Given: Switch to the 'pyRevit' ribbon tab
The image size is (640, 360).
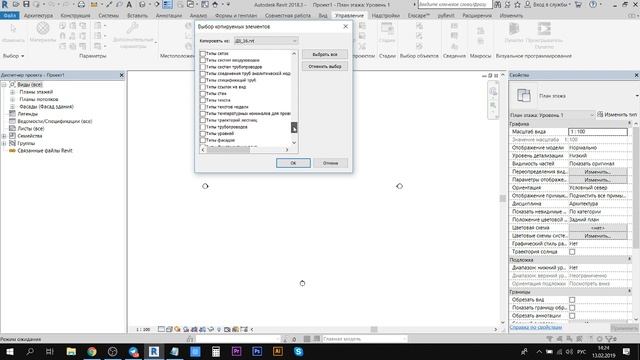Looking at the screenshot, I should click(446, 16).
